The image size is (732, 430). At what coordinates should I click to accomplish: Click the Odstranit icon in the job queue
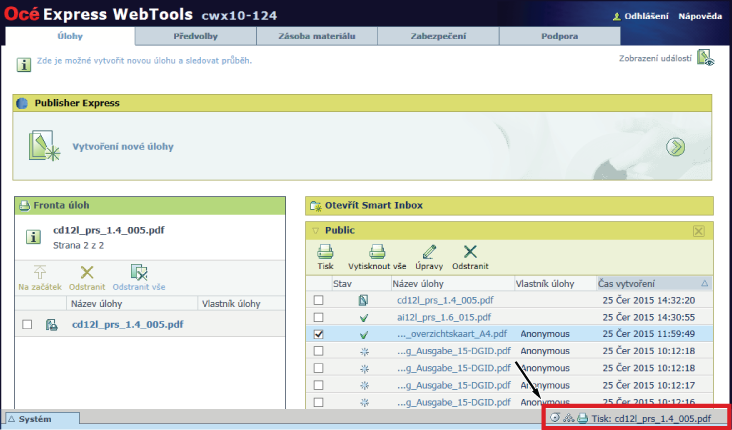pos(87,272)
